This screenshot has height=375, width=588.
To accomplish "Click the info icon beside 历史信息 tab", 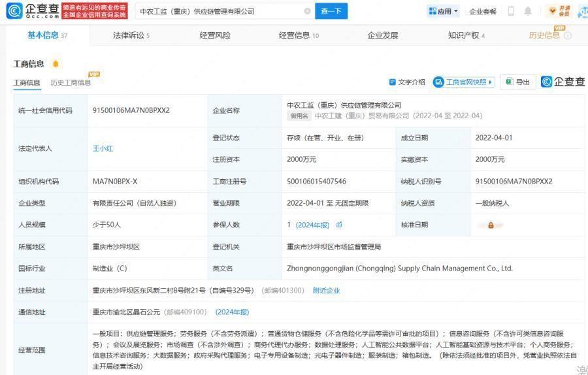I will (x=568, y=36).
